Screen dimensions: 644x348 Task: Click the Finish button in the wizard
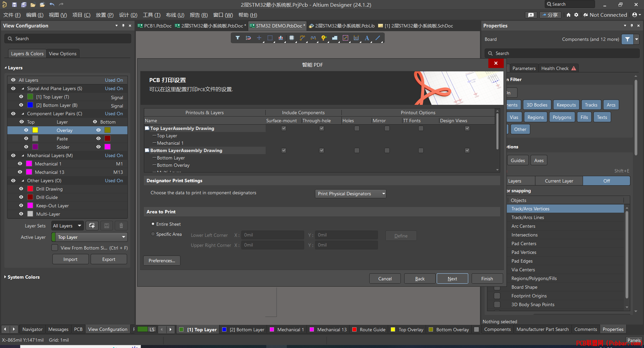point(487,279)
